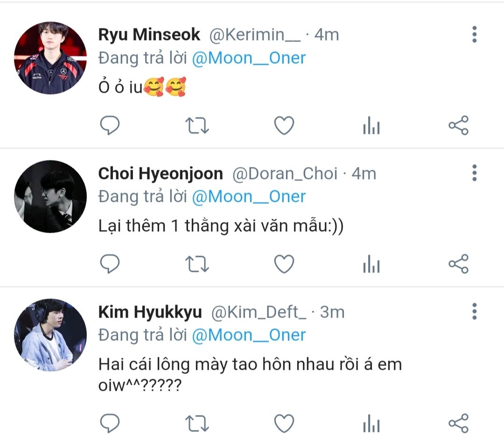The width and height of the screenshot is (504, 444).
Task: Share Choi Hyeonjoon's tweet
Action: click(x=458, y=264)
